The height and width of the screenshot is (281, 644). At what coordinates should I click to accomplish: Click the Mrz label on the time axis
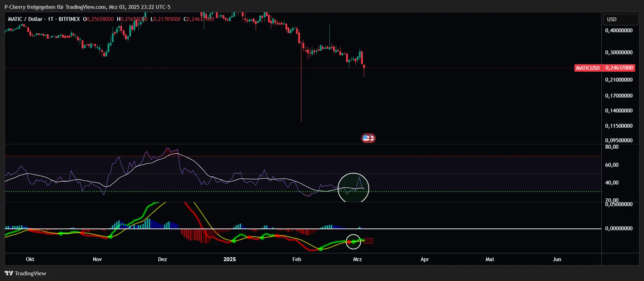(x=358, y=259)
